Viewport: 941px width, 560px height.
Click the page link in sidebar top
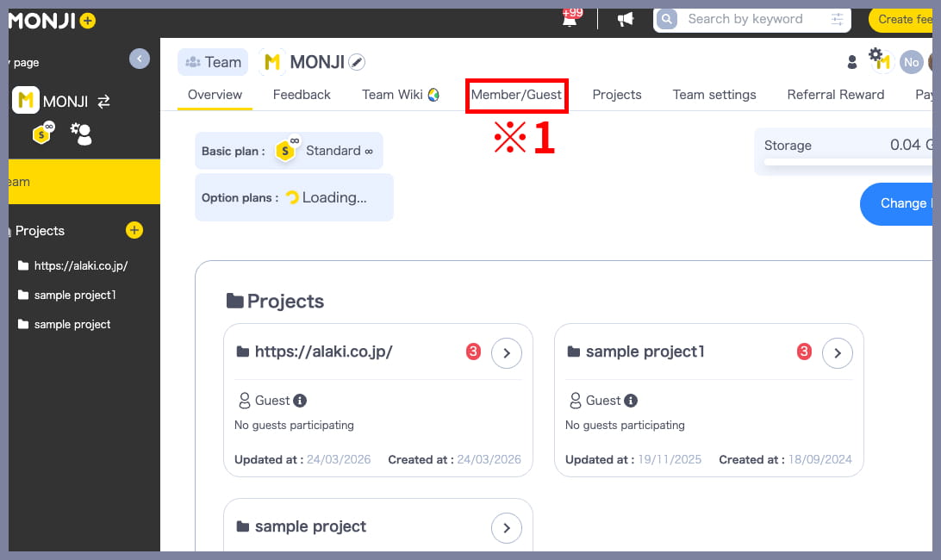click(x=24, y=62)
